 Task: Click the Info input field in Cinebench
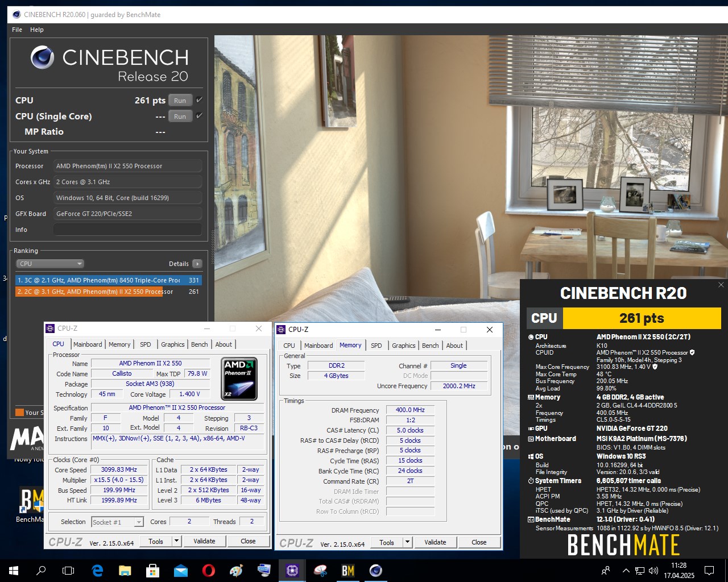(x=127, y=230)
